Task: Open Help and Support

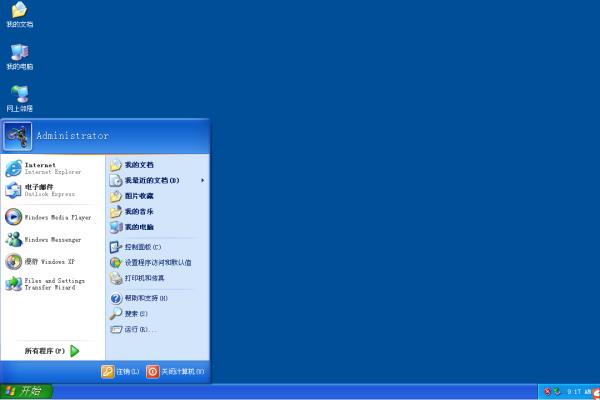Action: [157, 298]
